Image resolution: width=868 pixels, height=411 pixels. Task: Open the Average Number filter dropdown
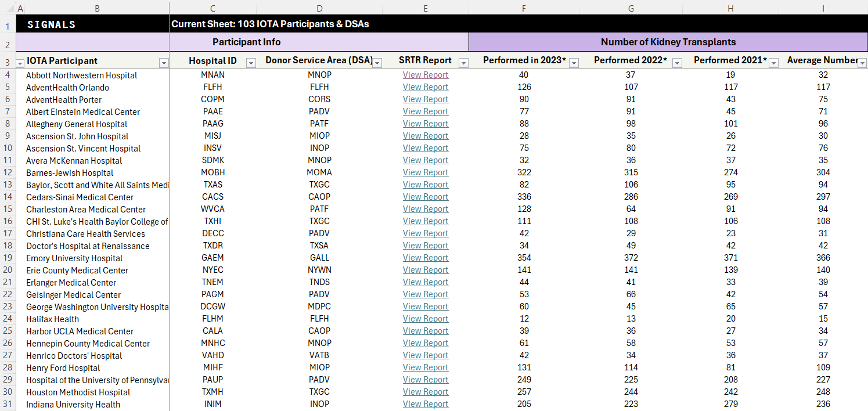tap(862, 63)
